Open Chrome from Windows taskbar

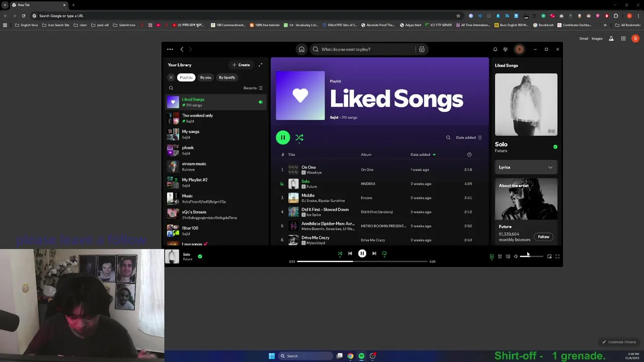pos(350,356)
